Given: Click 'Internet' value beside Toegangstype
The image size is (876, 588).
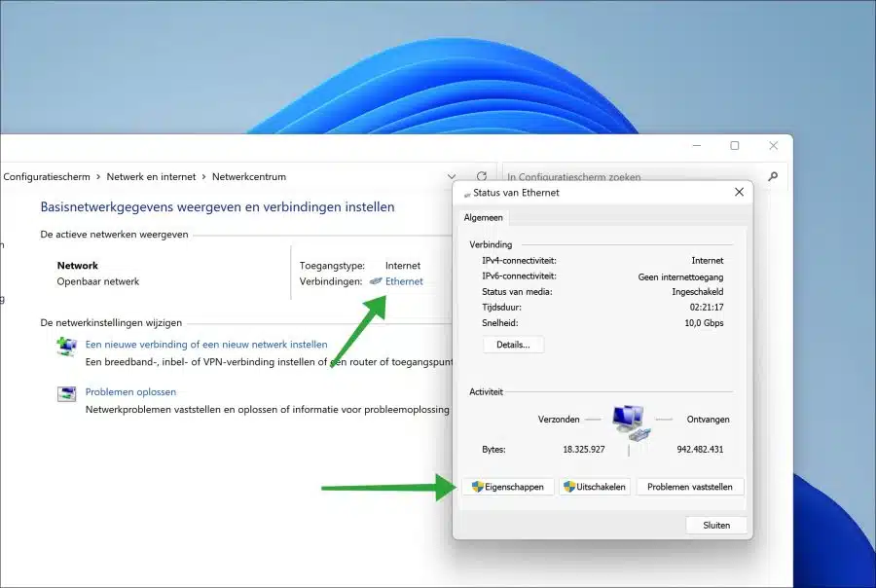Looking at the screenshot, I should 403,266.
